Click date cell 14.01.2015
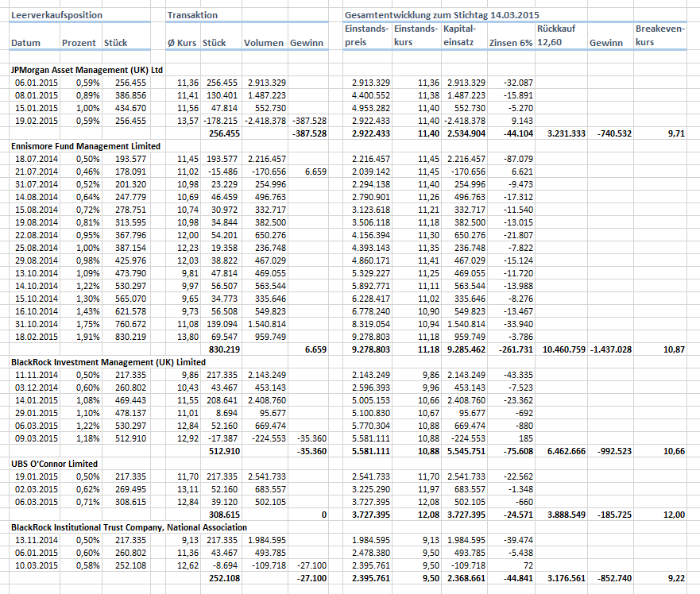Image resolution: width=700 pixels, height=594 pixels. tap(37, 400)
